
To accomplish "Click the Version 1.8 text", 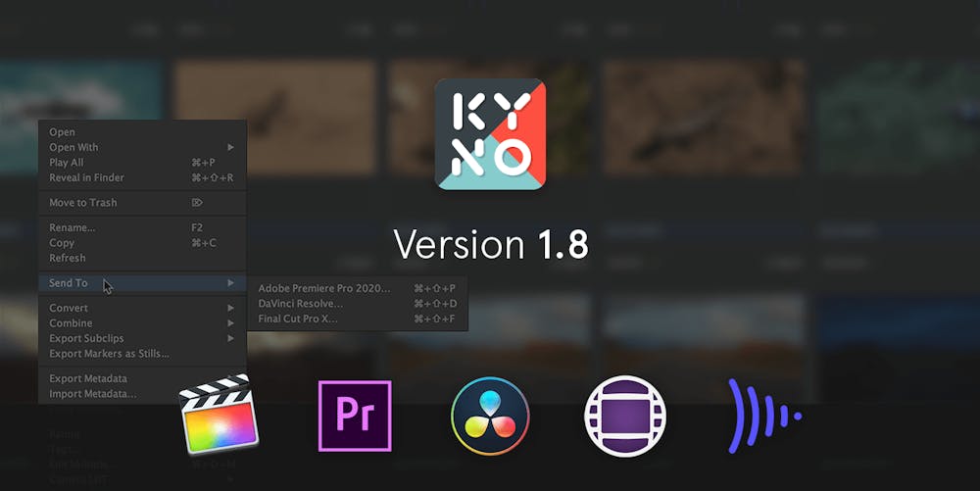I will pos(491,244).
